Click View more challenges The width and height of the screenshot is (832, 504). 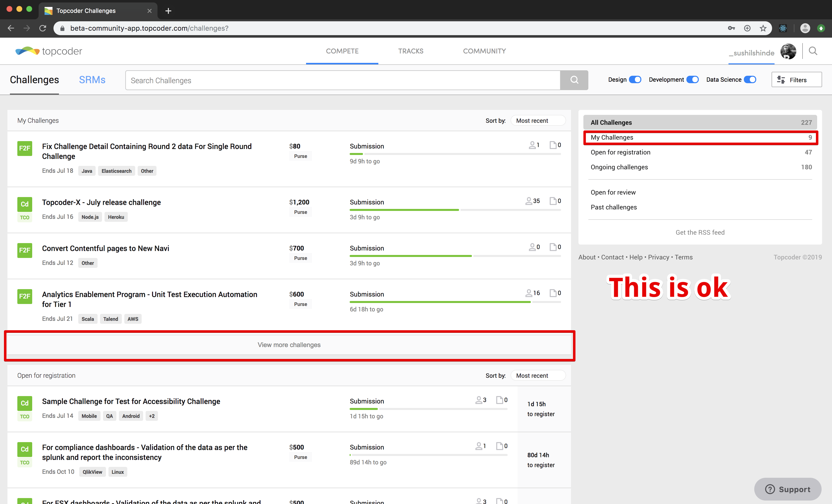tap(289, 345)
